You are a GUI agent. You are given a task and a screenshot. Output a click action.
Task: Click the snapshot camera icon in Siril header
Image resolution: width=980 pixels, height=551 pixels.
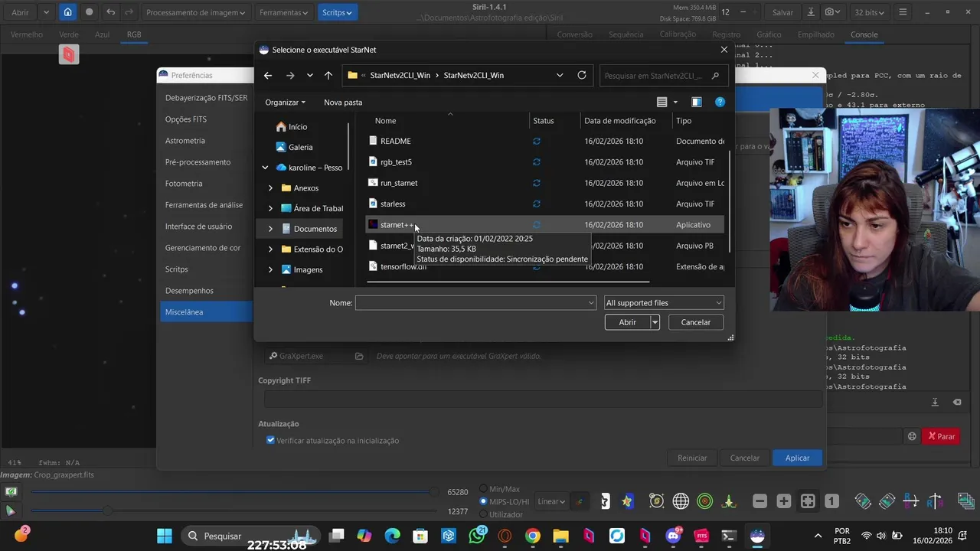pos(831,12)
